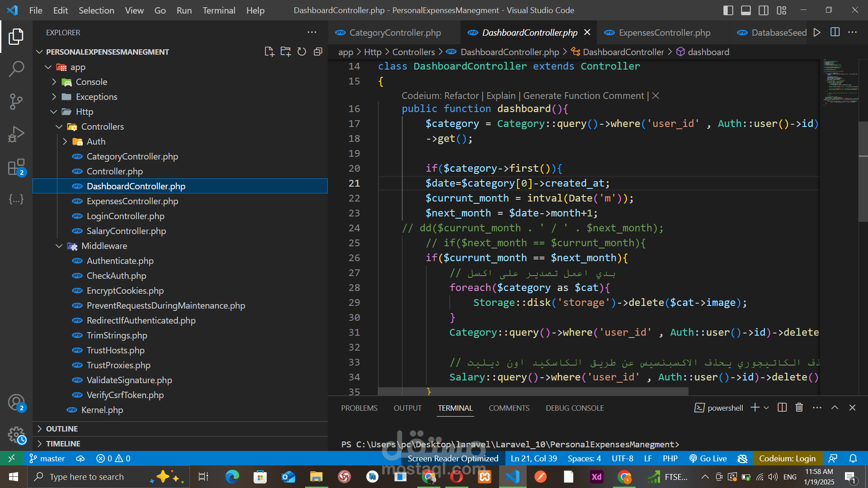Screen dimensions: 868x488
Task: Collapse all folders in explorer
Action: point(318,52)
